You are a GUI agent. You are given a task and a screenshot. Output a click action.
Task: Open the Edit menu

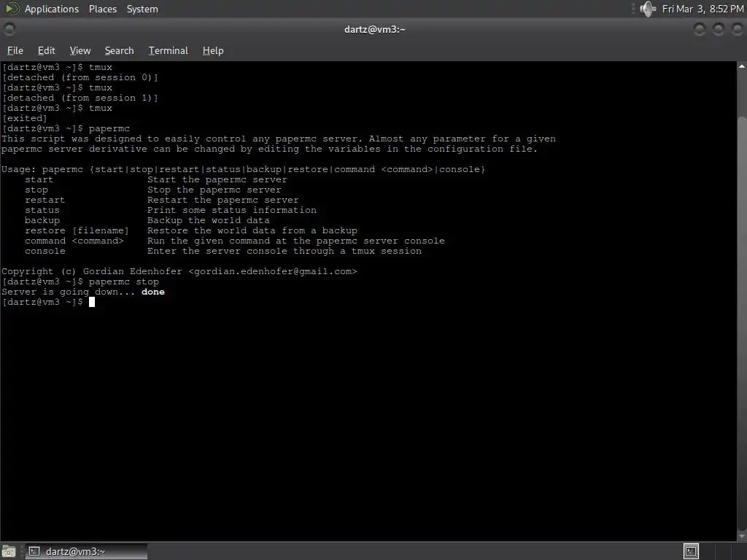click(x=46, y=50)
